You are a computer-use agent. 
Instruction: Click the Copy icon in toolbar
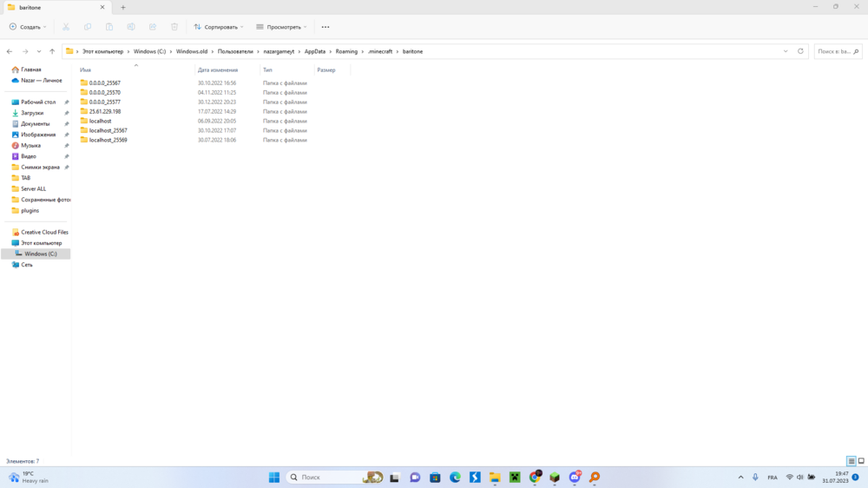pyautogui.click(x=88, y=27)
